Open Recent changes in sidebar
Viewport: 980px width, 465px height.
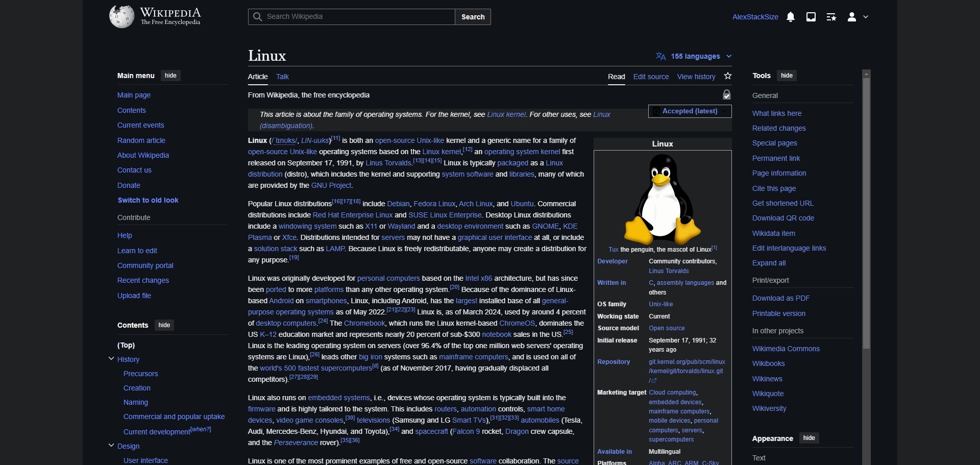tap(143, 280)
